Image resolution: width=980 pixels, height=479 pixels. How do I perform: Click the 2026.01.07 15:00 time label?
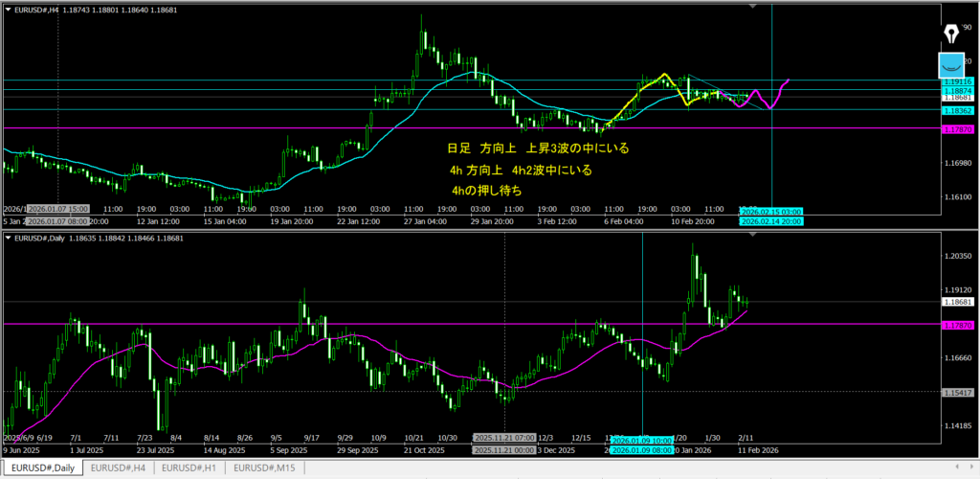coord(57,208)
